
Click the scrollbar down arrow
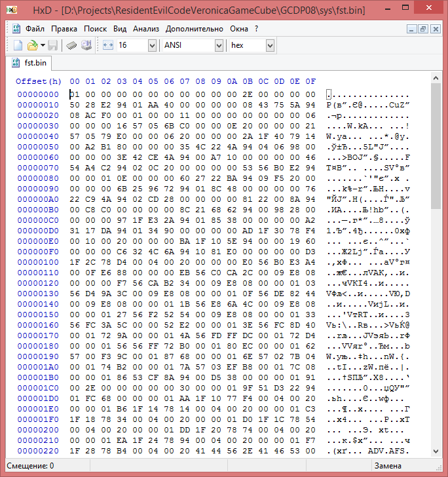pos(436,451)
